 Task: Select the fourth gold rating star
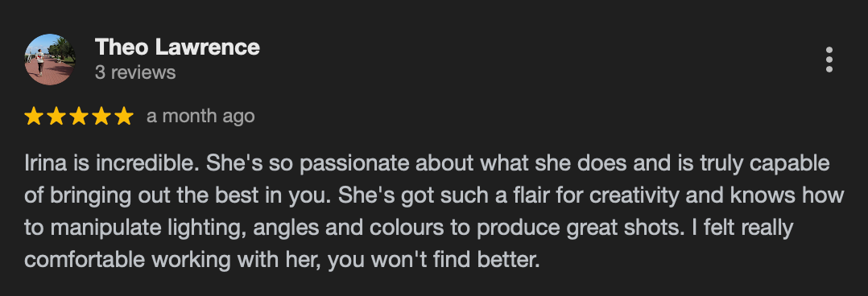point(101,116)
